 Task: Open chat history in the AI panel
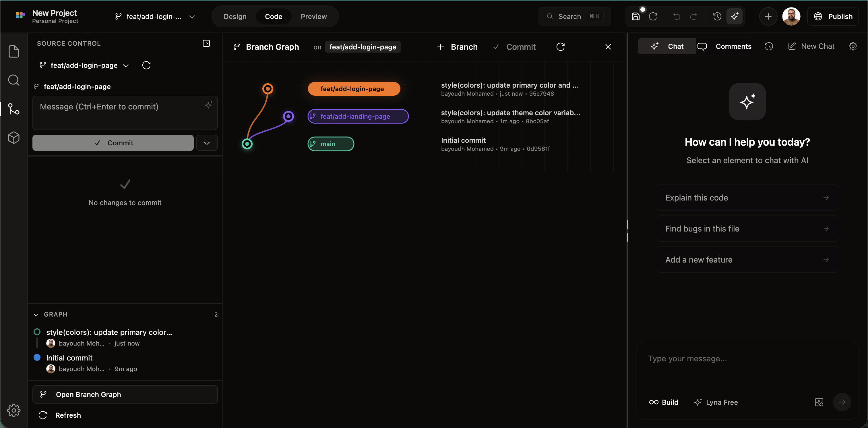coord(769,46)
